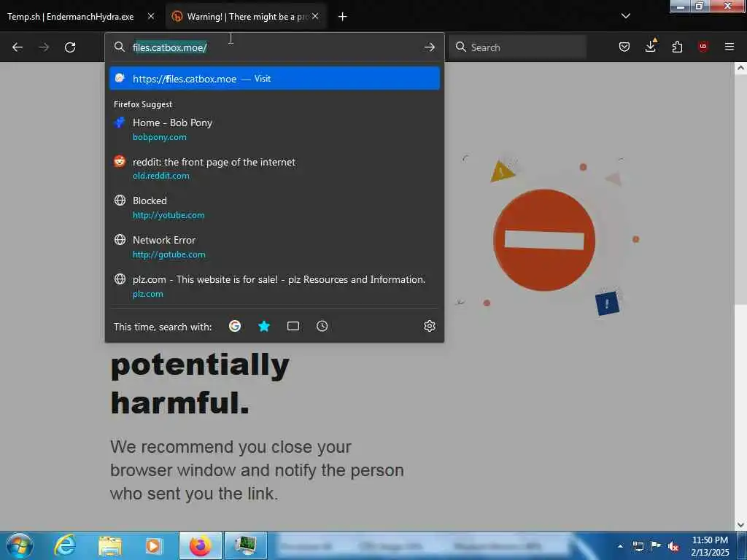Click the page's vertical scrollbar thumb
Image resolution: width=747 pixels, height=560 pixels.
(x=740, y=190)
